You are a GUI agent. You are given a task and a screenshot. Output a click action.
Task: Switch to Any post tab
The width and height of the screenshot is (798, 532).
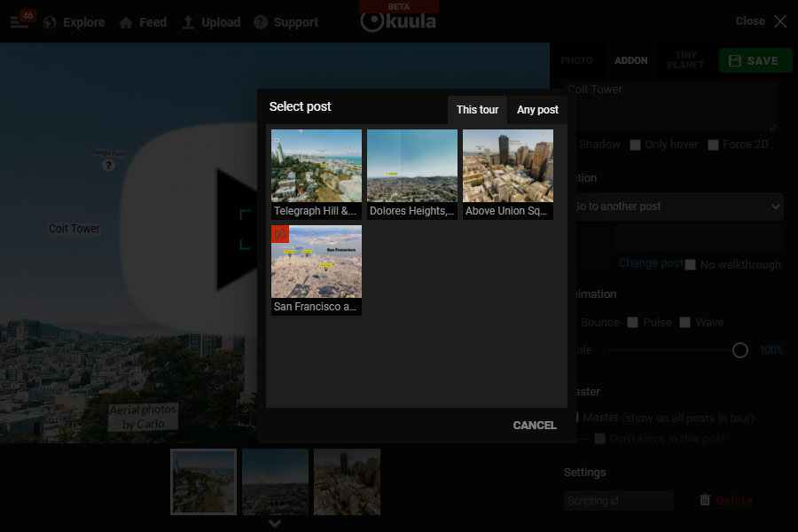[537, 110]
